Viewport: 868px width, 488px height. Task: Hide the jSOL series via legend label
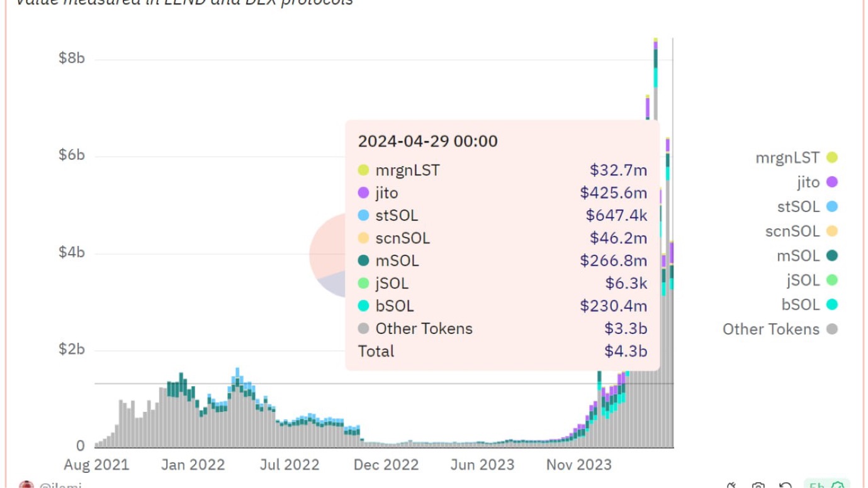coord(803,280)
